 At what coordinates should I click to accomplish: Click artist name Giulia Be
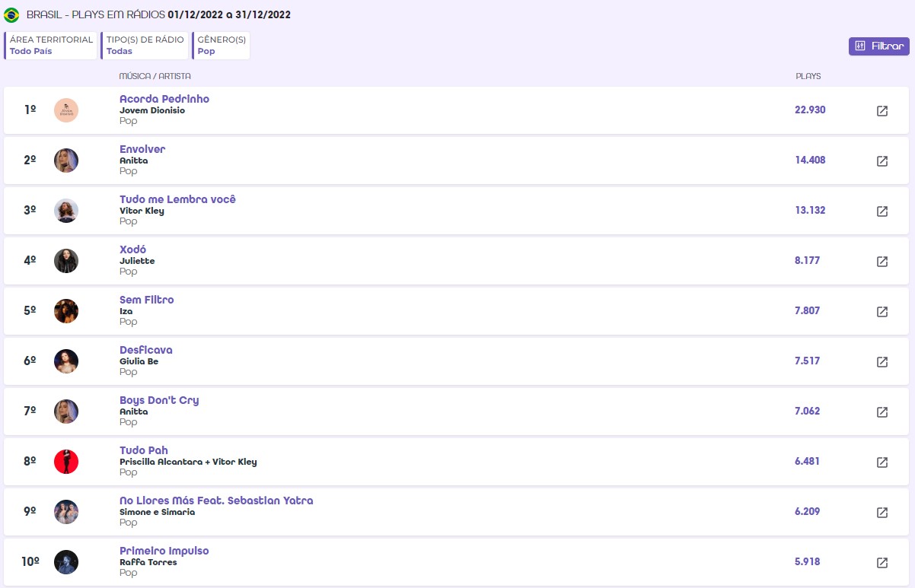point(139,361)
